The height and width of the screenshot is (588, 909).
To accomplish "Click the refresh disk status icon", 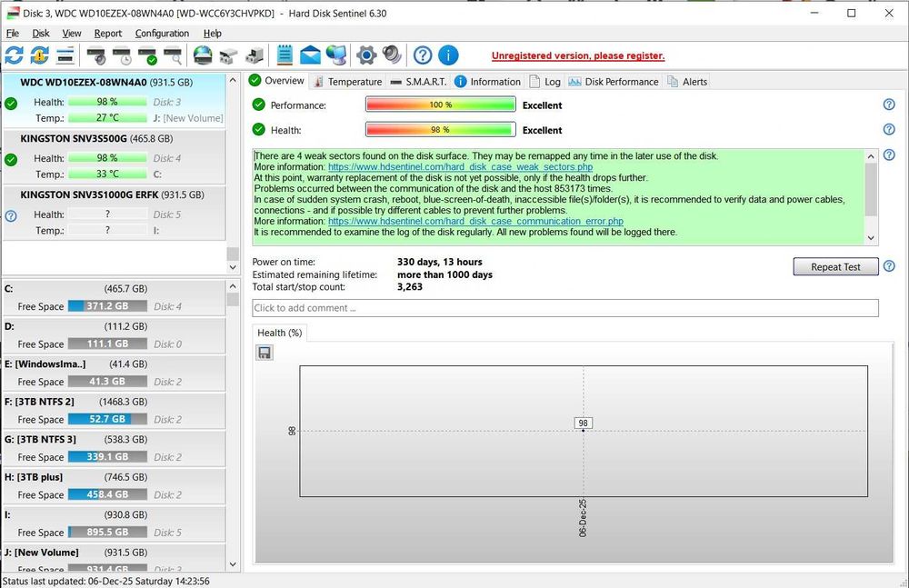I will (x=14, y=55).
